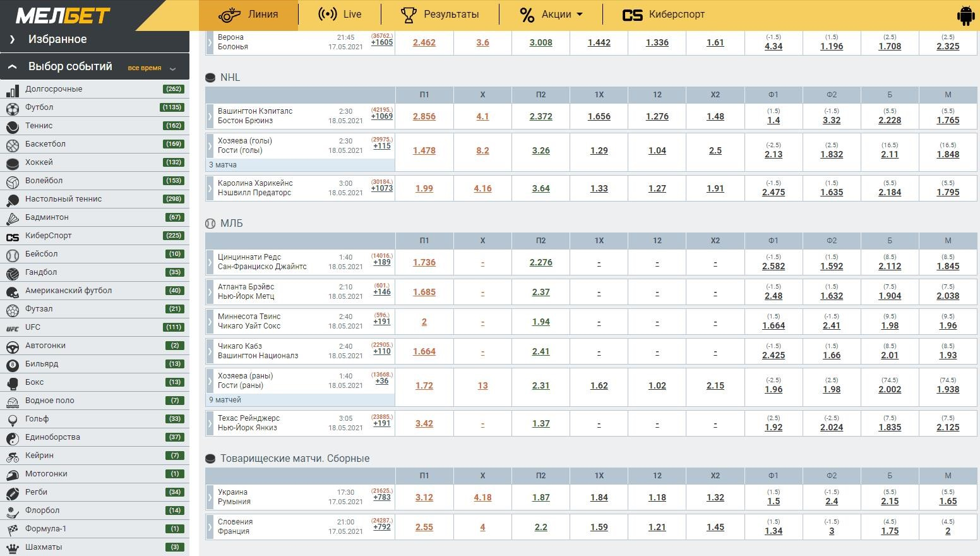Image resolution: width=980 pixels, height=556 pixels.
Task: Click the UFC logo icon in sidebar
Action: tap(12, 328)
